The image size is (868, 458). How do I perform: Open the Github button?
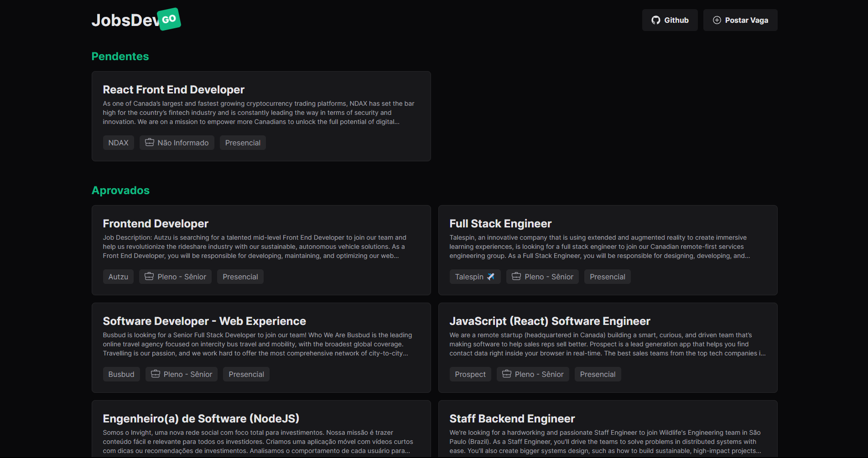click(670, 20)
